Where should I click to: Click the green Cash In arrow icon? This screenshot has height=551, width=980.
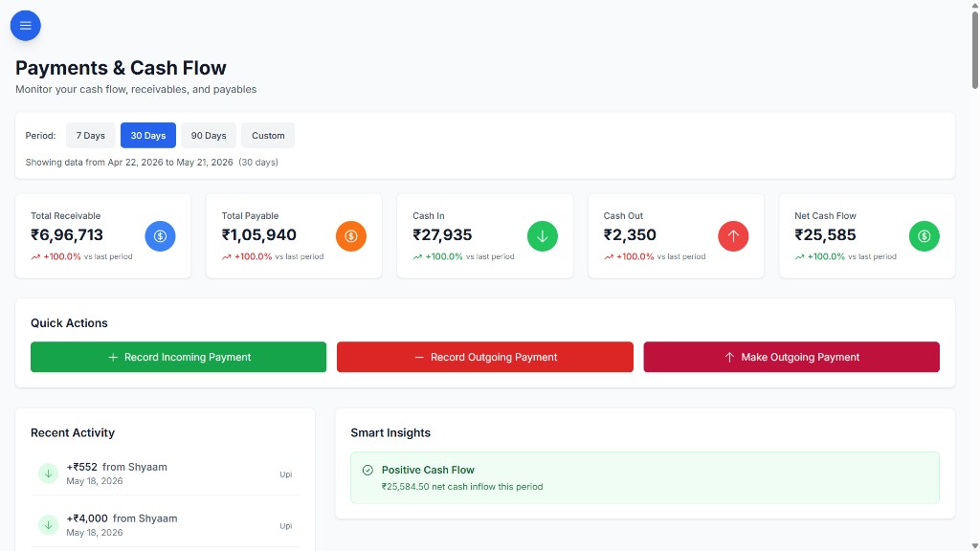pyautogui.click(x=543, y=236)
